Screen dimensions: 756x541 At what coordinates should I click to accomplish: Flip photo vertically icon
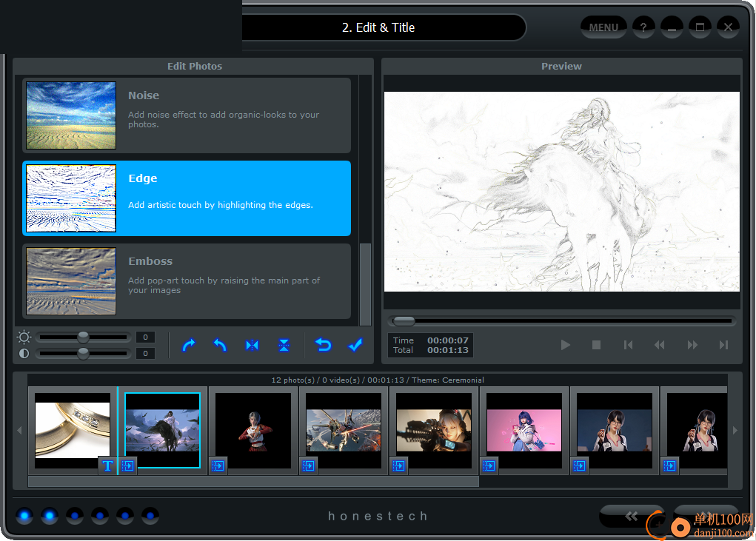click(x=284, y=345)
